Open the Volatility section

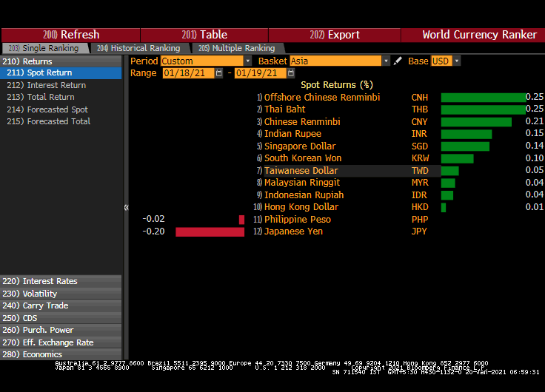(40, 294)
